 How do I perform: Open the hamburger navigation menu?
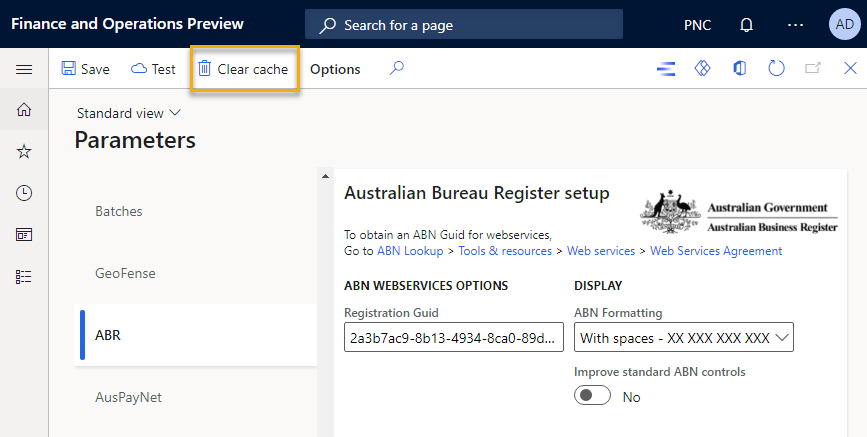point(24,69)
